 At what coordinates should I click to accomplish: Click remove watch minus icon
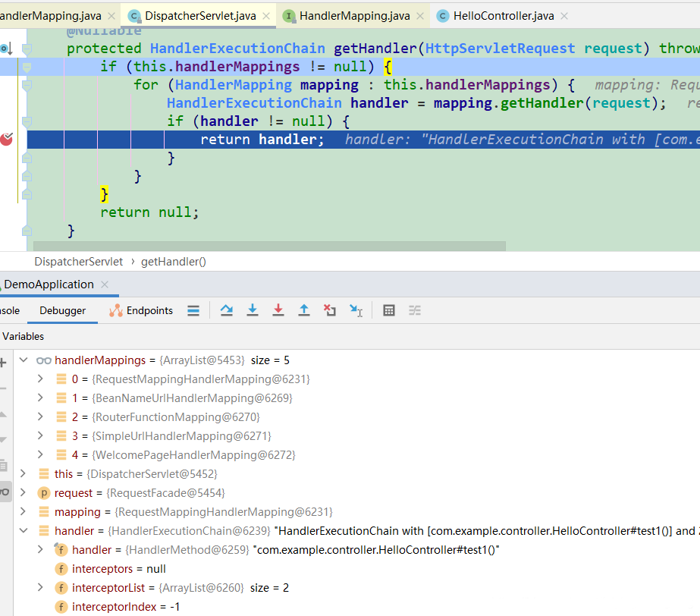click(3, 388)
